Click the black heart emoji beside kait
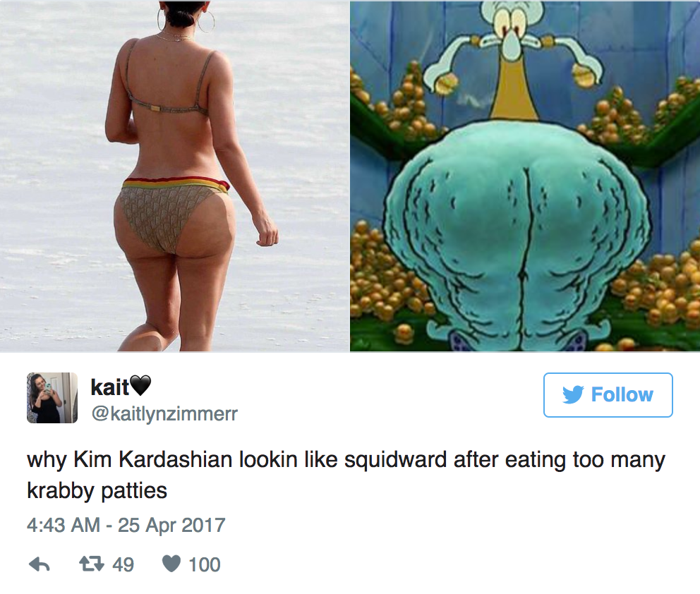700x594 pixels. [x=140, y=386]
